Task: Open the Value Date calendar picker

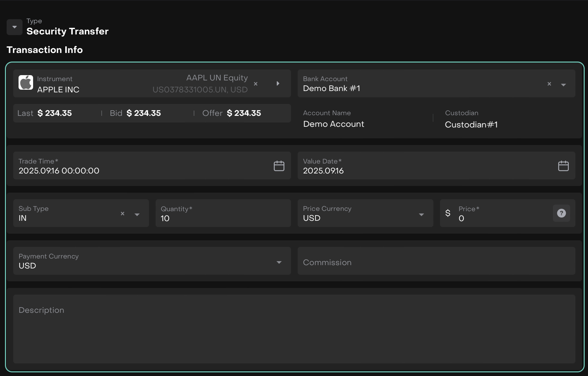Action: tap(563, 166)
